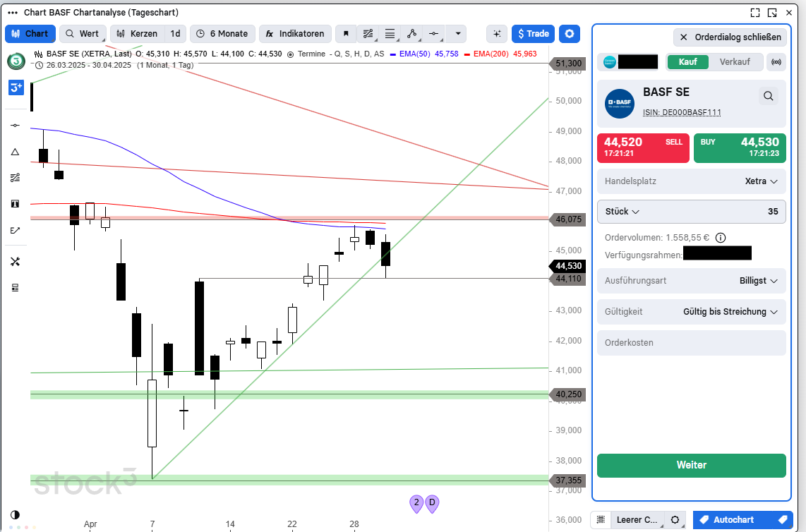Open the 6 Monate time range menu
This screenshot has width=806, height=532.
point(222,34)
